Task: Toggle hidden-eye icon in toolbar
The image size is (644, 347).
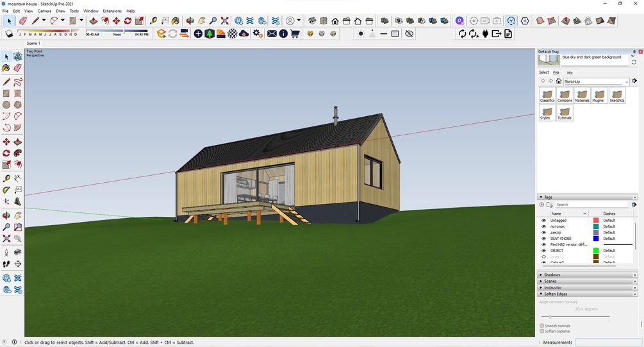Action: point(409,34)
